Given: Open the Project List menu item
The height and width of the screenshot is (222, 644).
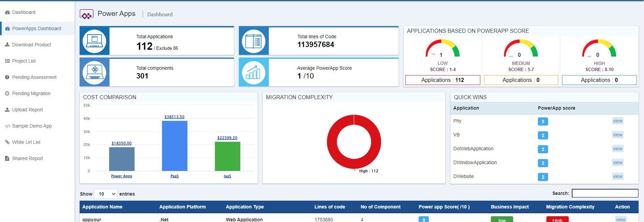Looking at the screenshot, I should [x=24, y=61].
